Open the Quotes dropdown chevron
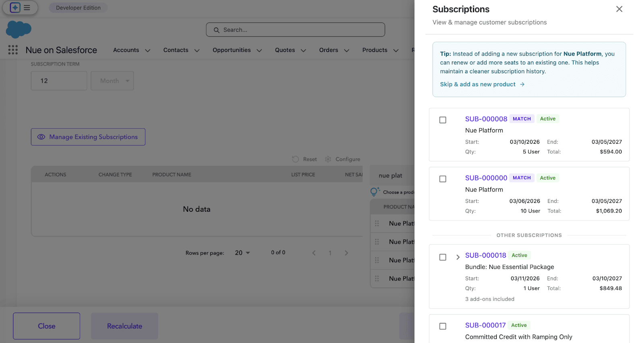This screenshot has height=343, width=644. coord(303,50)
